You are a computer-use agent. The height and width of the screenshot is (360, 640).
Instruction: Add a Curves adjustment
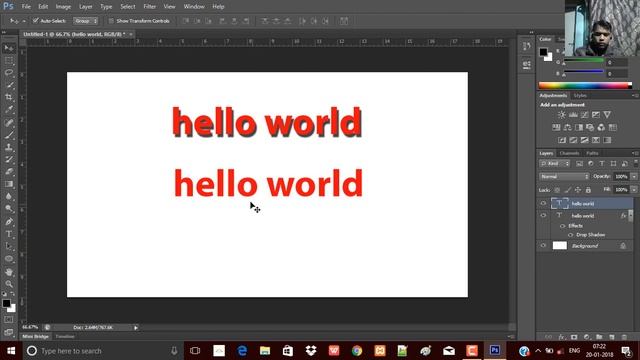[x=584, y=115]
